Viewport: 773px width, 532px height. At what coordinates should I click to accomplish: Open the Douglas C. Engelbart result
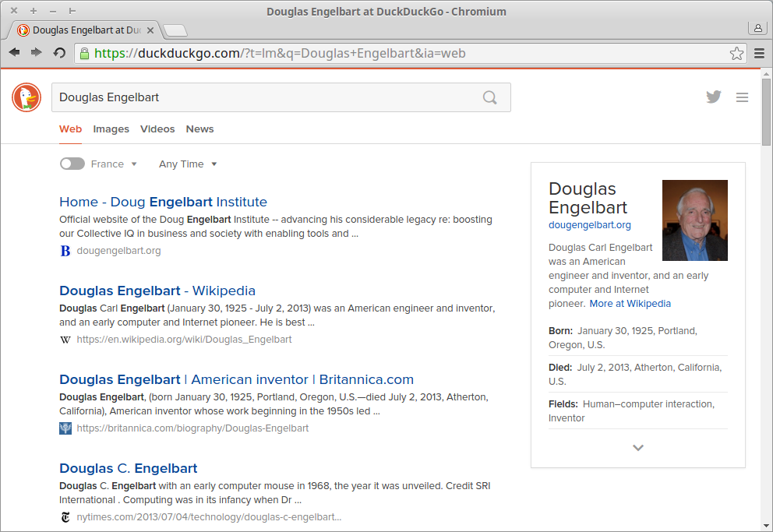click(x=128, y=468)
